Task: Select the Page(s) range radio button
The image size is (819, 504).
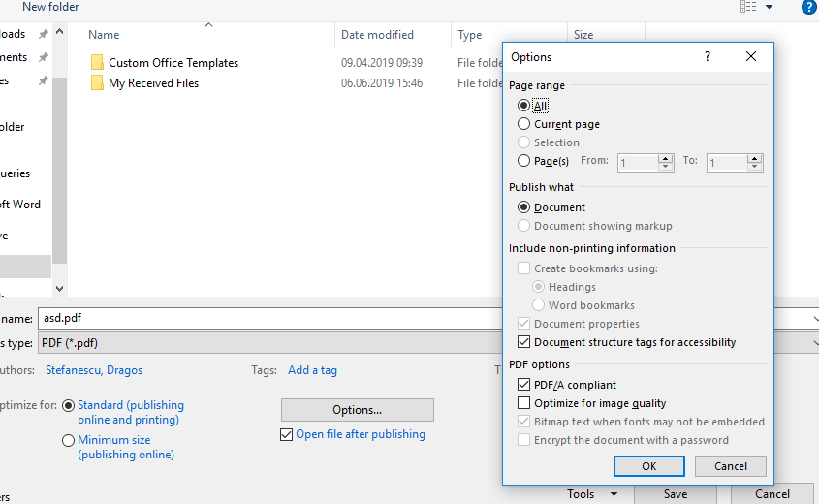Action: coord(524,161)
